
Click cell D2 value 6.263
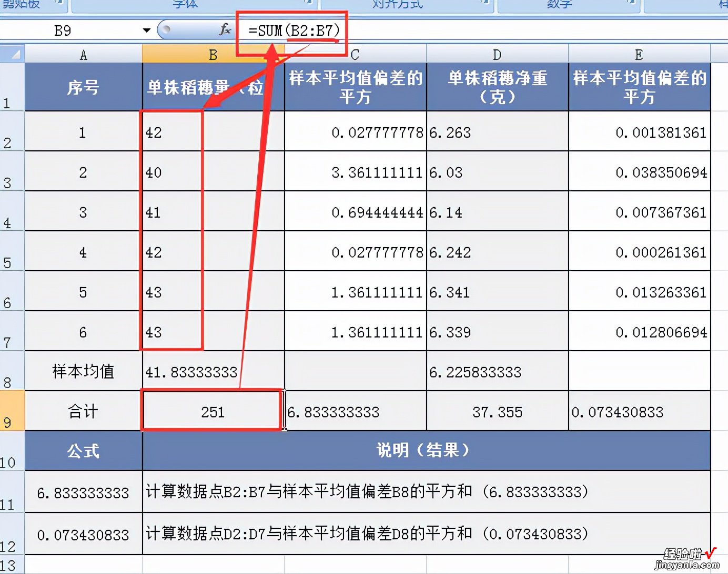click(x=497, y=131)
